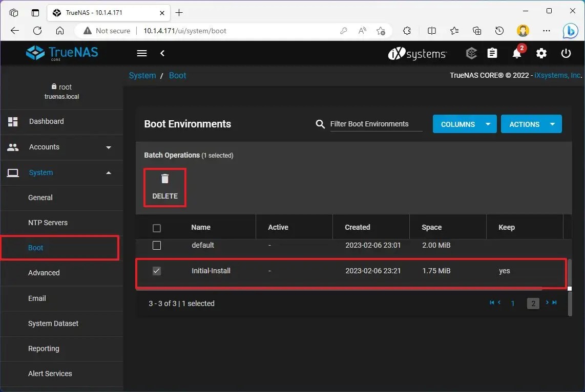585x392 pixels.
Task: Toggle the select-all checkbox in table header
Action: pos(157,227)
